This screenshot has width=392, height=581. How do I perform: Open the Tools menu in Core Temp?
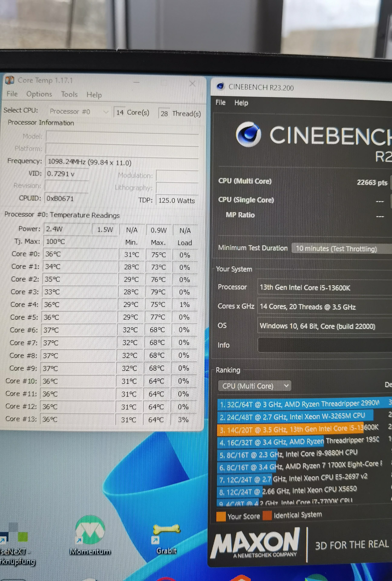[69, 94]
